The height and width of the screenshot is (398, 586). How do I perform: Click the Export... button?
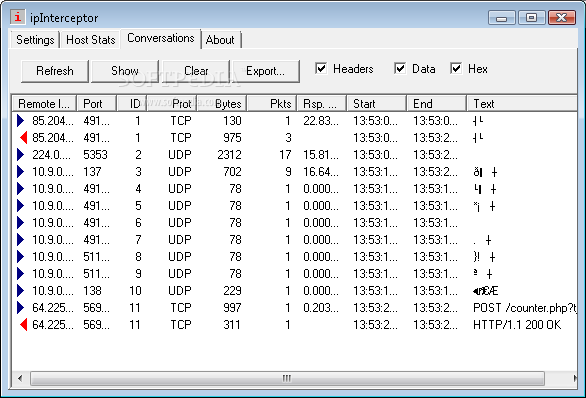(x=266, y=71)
